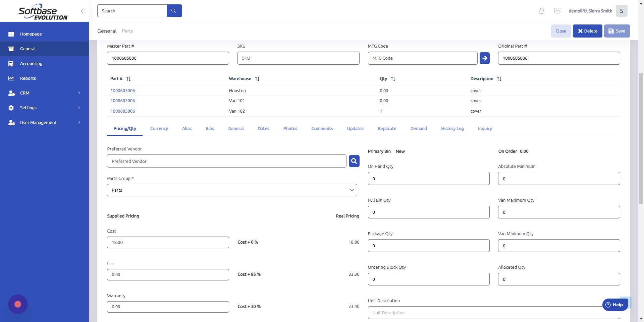644x322 pixels.
Task: Switch to the Dates tab
Action: tap(263, 129)
